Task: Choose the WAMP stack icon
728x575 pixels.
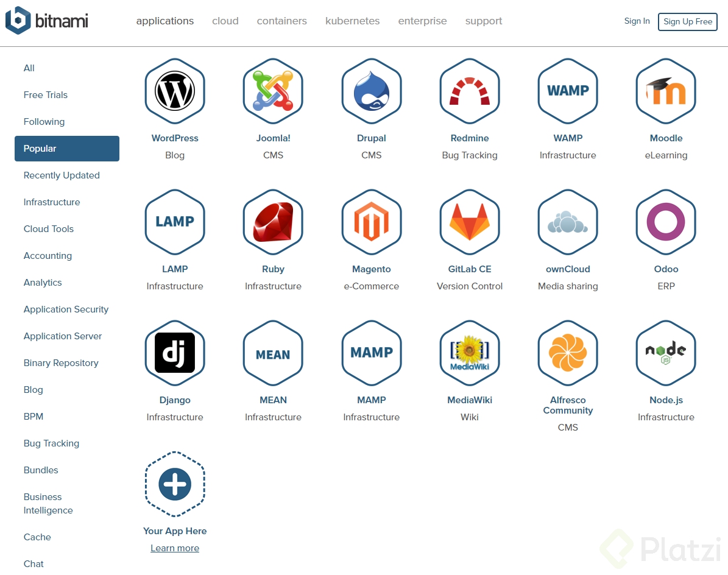Action: coord(568,91)
